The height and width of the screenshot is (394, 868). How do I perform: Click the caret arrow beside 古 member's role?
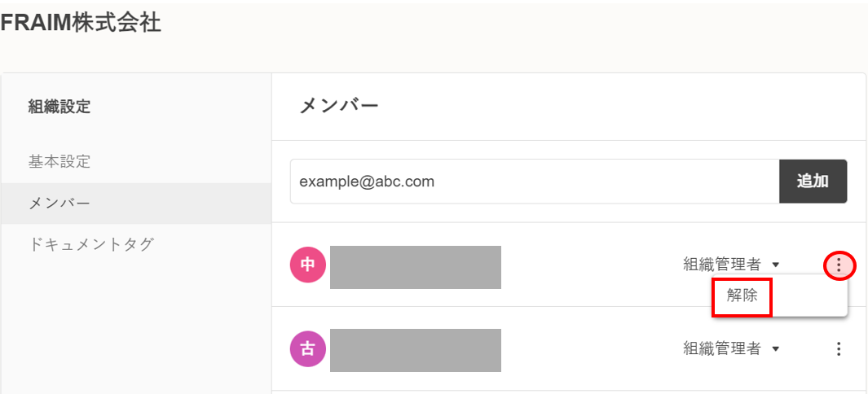coord(776,349)
